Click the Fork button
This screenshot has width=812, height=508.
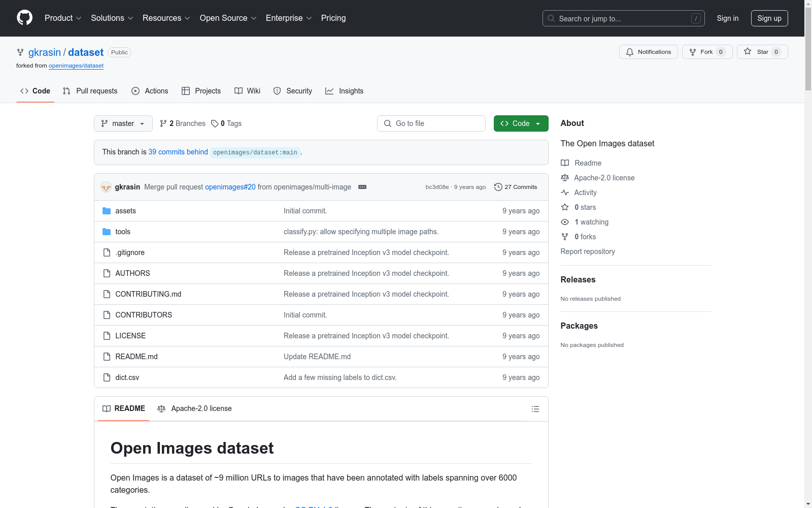pyautogui.click(x=707, y=52)
